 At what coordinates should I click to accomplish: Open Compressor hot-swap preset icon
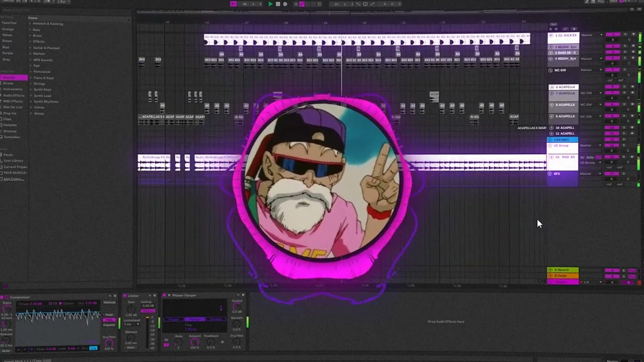point(110,296)
